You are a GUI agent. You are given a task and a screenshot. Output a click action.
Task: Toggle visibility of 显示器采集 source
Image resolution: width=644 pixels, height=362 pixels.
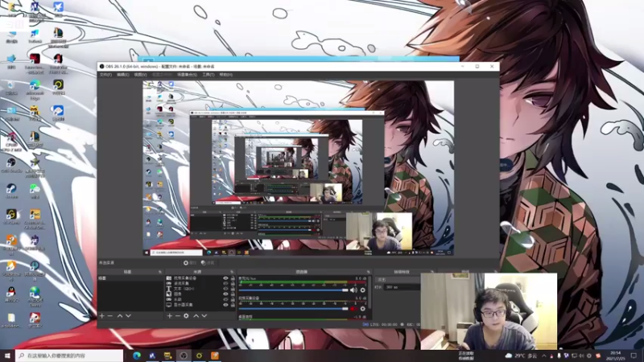[x=225, y=305]
